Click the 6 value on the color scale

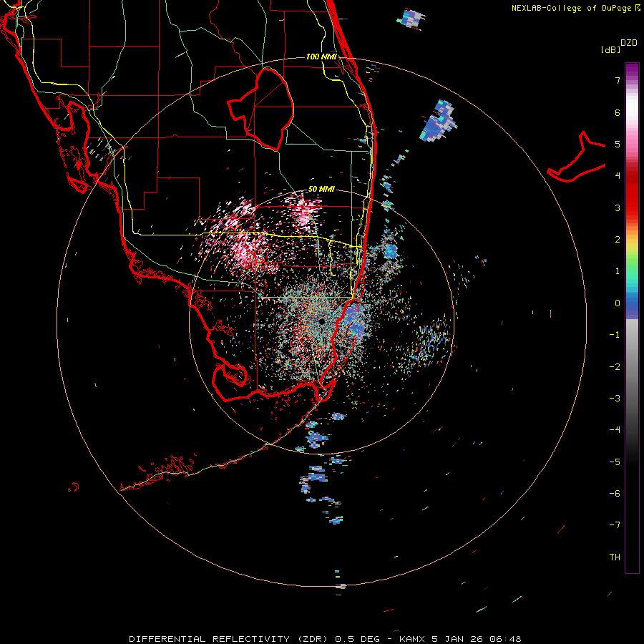pos(618,112)
